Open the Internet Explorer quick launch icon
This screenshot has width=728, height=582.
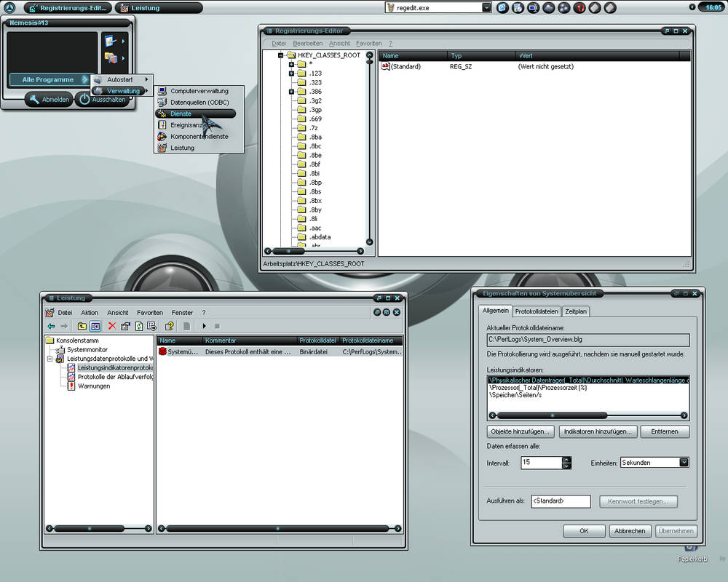[x=502, y=7]
